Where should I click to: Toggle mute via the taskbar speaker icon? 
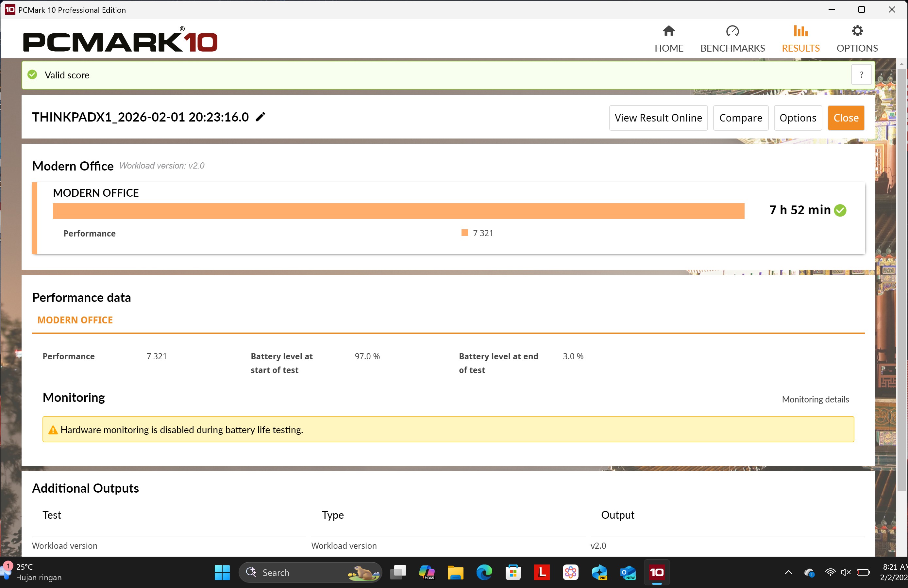click(846, 572)
